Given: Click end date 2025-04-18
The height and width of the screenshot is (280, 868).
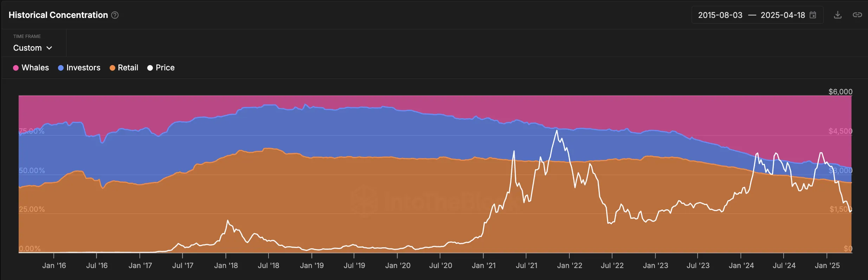Looking at the screenshot, I should click(783, 15).
